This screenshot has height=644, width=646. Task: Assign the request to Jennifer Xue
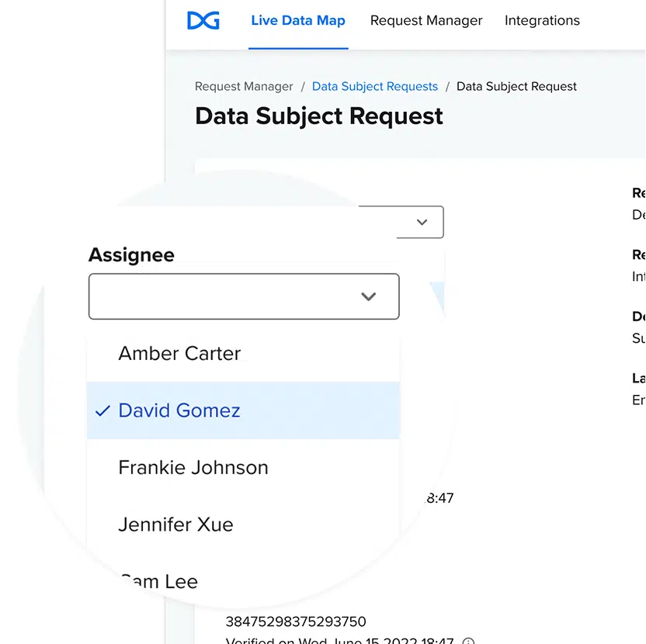tap(175, 525)
